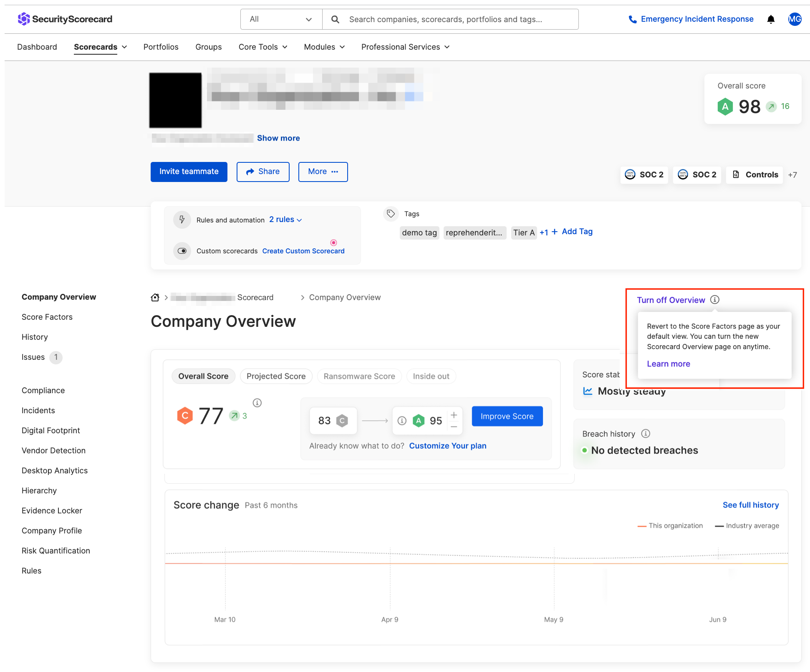Viewport: 810px width, 672px height.
Task: Click the Rules and automation lightning icon
Action: pyautogui.click(x=182, y=220)
